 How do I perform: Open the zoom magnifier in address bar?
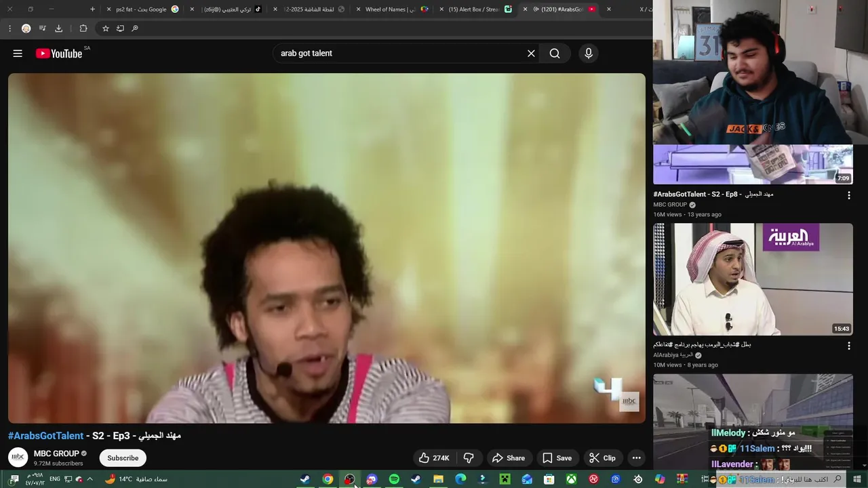135,28
